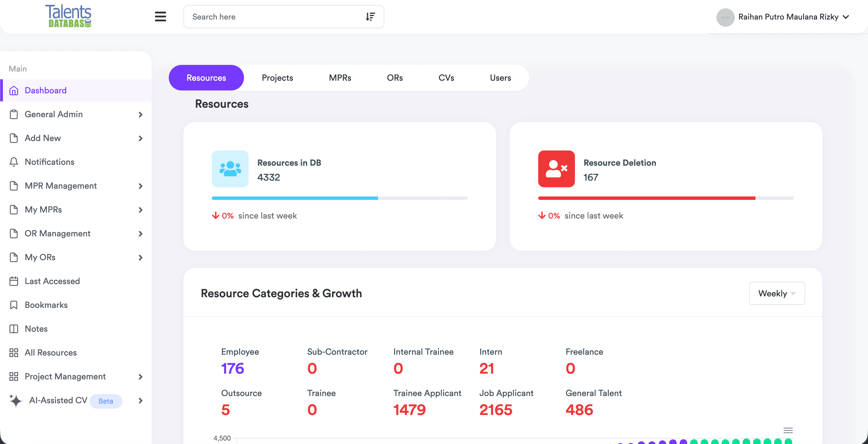Viewport: 868px width, 444px height.
Task: Click the Notifications bell icon
Action: point(13,162)
